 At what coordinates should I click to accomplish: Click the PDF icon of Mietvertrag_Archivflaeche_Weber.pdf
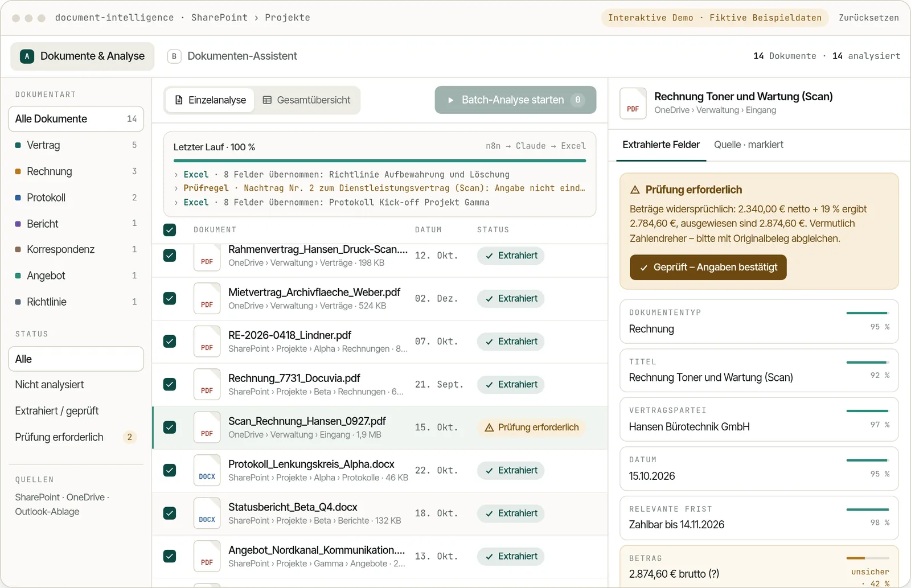[207, 298]
